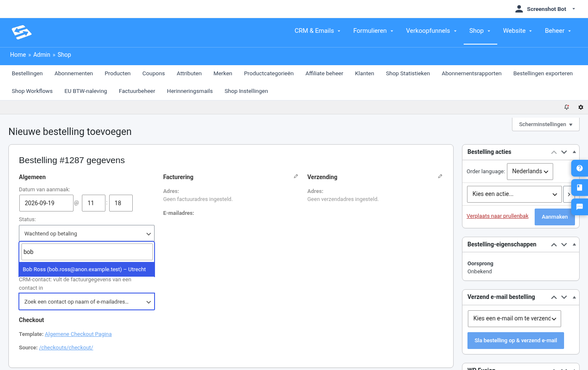Move Verzend e-mail bestelling panel up
Image resolution: width=588 pixels, height=370 pixels.
click(554, 297)
